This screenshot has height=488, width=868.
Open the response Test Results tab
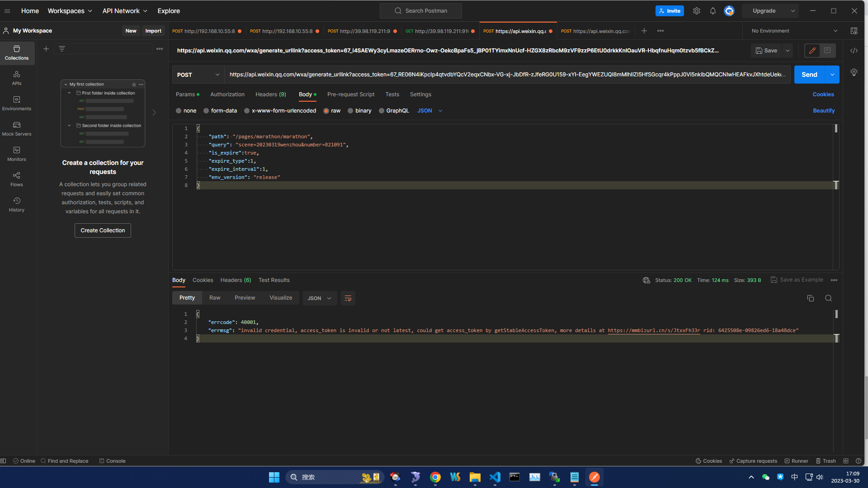[x=274, y=280]
